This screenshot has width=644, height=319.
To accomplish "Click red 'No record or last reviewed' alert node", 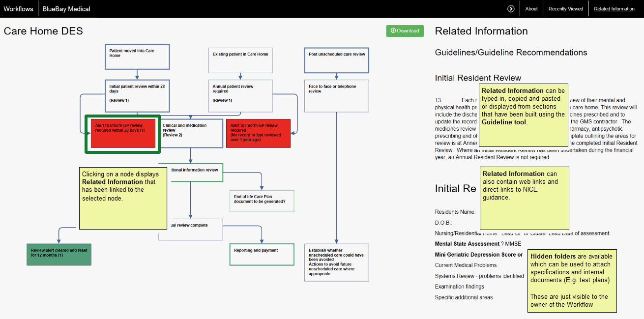I will tap(258, 133).
